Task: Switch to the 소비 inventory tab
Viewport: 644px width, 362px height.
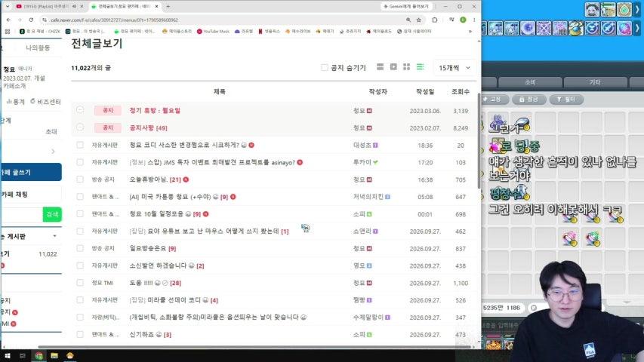Action: click(530, 82)
